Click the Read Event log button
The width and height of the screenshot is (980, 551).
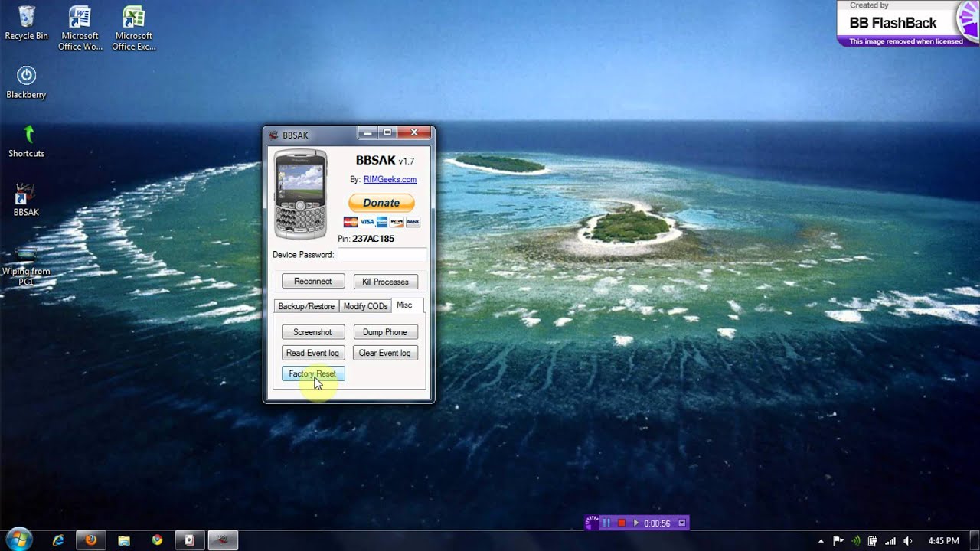coord(312,353)
